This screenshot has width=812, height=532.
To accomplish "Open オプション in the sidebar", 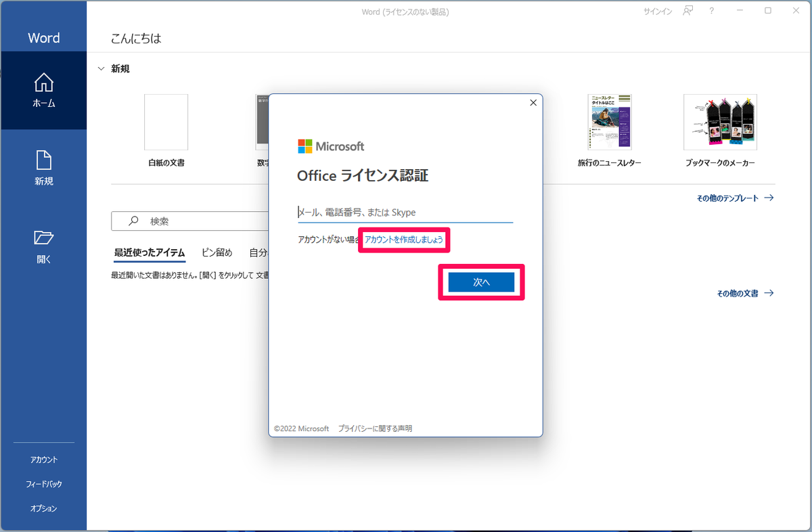I will [44, 508].
